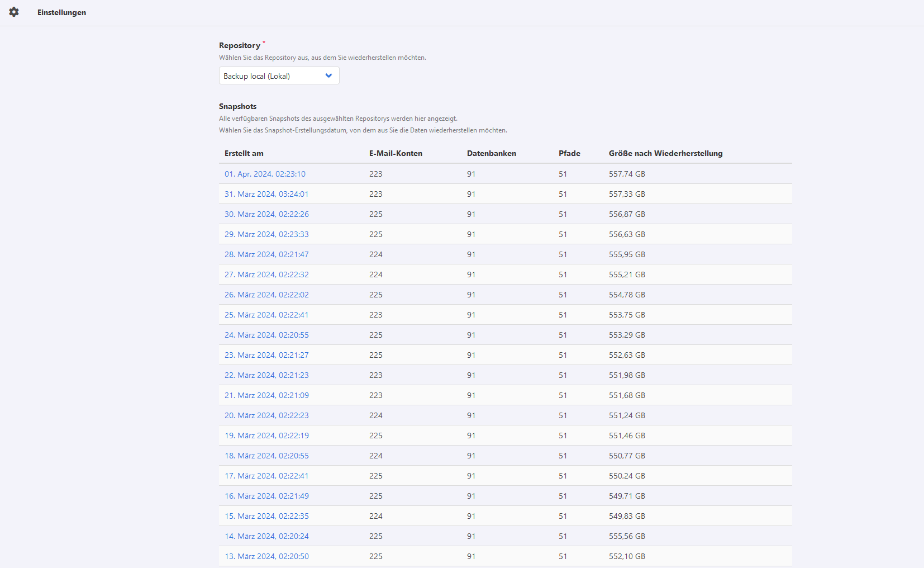Select snapshot created 25. März 2024

click(x=266, y=315)
